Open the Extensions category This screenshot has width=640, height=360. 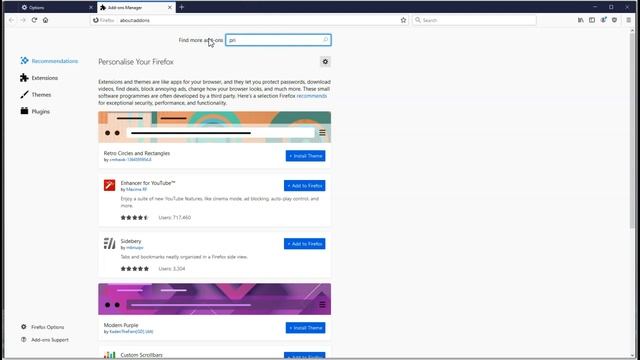click(x=39, y=78)
